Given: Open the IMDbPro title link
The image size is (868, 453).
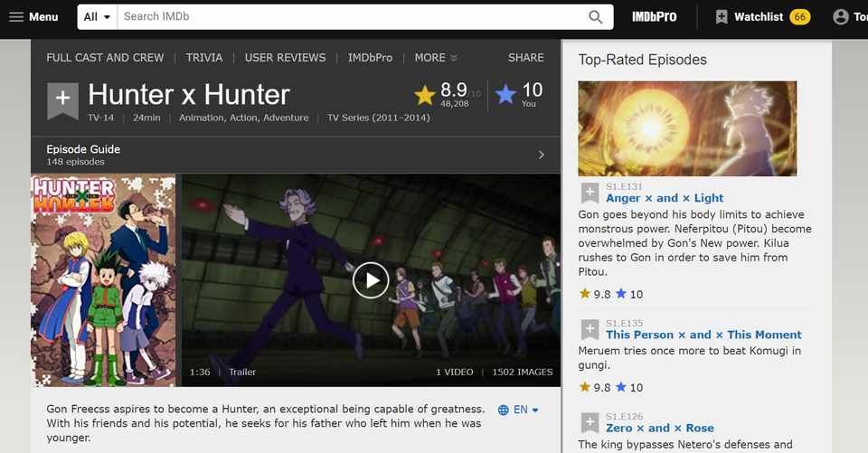Looking at the screenshot, I should coord(370,58).
